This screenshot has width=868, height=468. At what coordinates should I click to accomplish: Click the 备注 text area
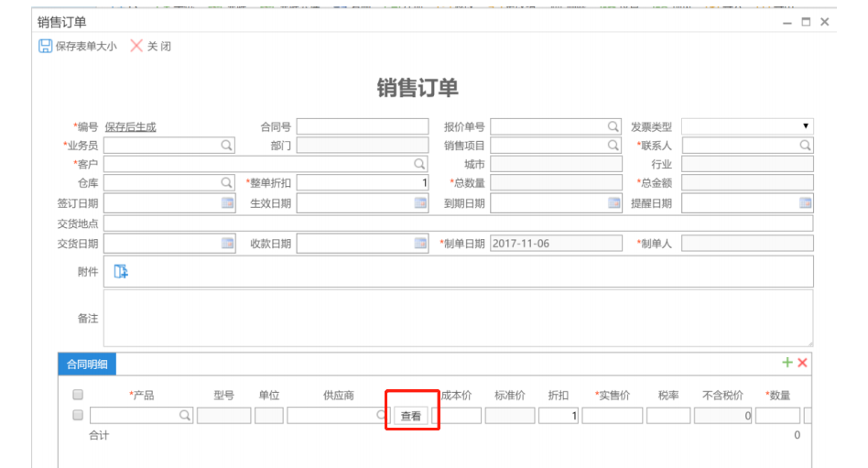pos(458,318)
